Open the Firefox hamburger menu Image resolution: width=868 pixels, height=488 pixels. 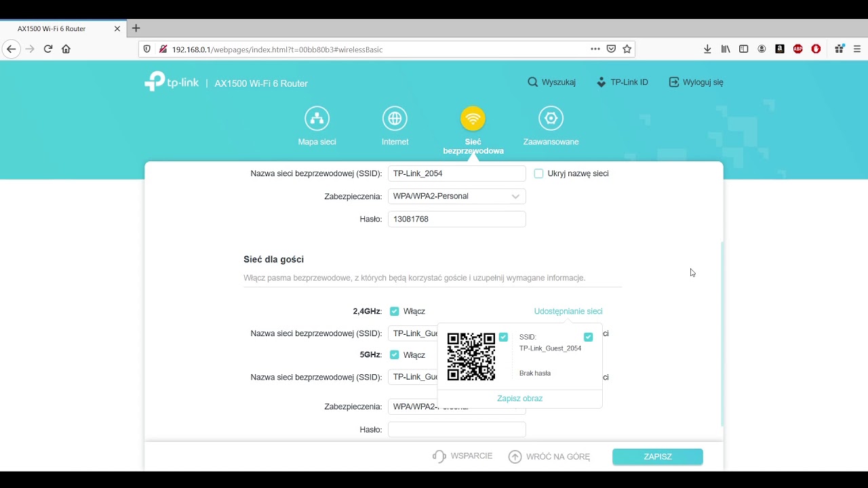tap(857, 49)
